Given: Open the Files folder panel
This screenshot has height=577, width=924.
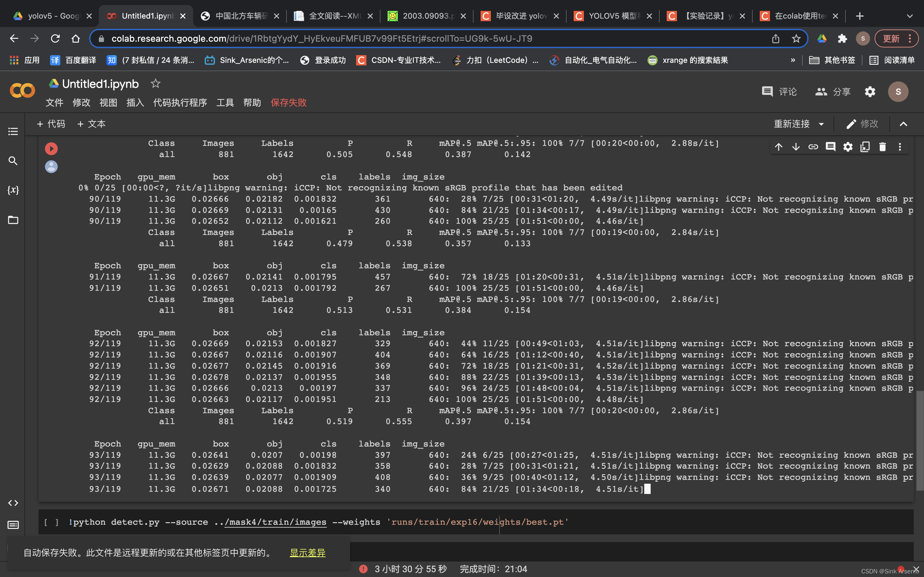Looking at the screenshot, I should pos(13,220).
